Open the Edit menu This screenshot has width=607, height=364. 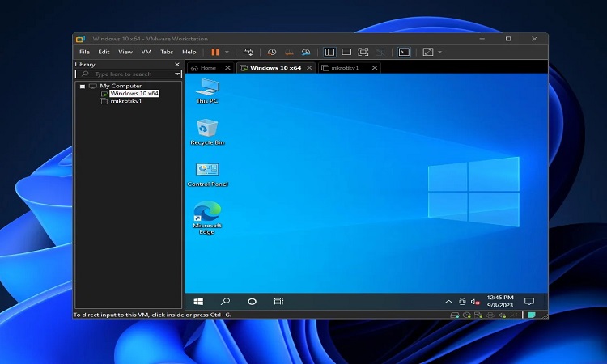pos(104,52)
